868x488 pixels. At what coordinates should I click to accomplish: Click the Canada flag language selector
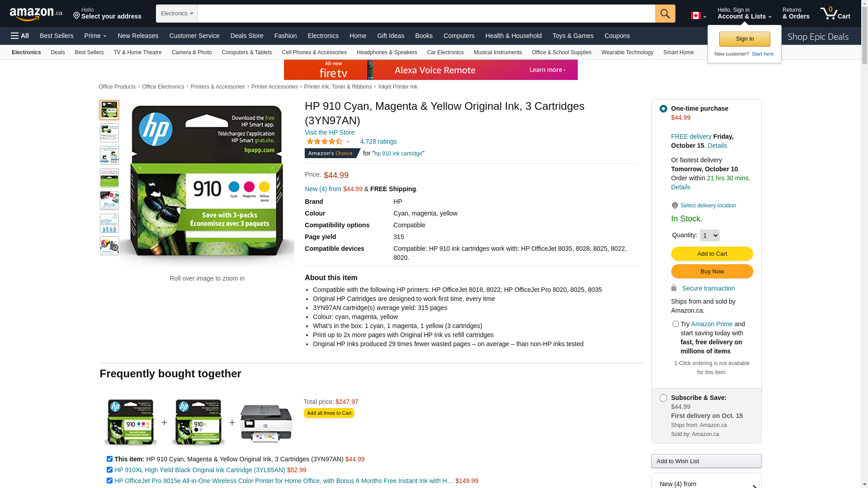[x=698, y=16]
